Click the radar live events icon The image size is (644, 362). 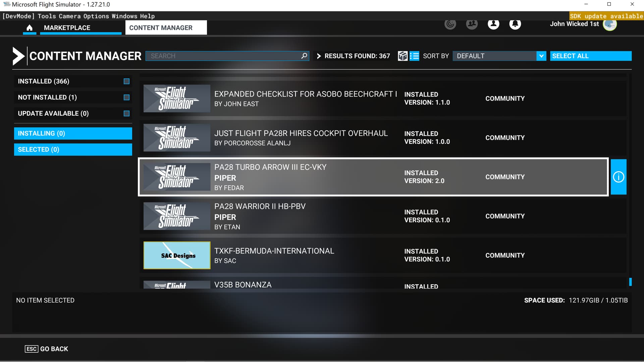pos(450,24)
